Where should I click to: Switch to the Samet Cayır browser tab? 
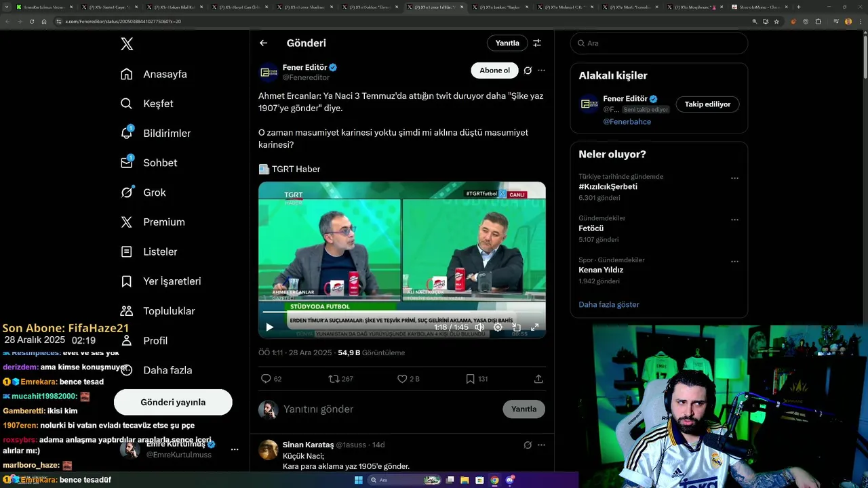110,7
